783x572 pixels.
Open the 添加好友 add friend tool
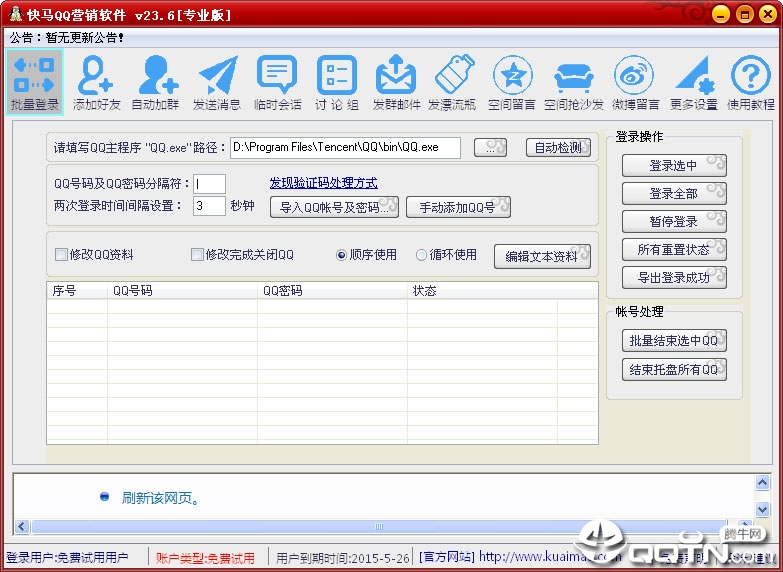[96, 82]
